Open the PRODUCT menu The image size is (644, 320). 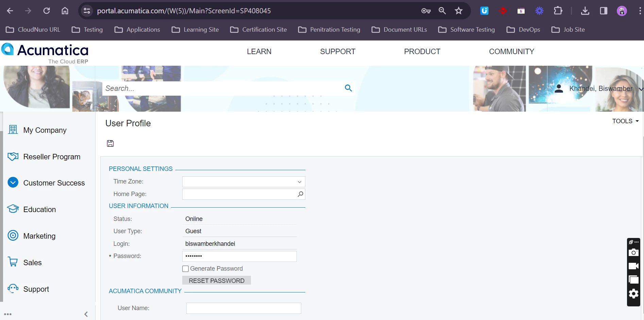[x=422, y=51]
